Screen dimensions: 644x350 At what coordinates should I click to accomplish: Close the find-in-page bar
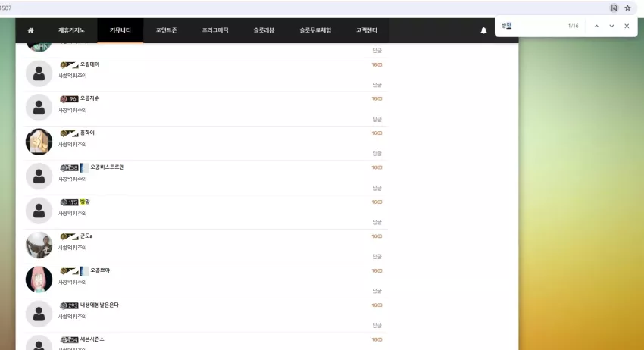point(627,26)
